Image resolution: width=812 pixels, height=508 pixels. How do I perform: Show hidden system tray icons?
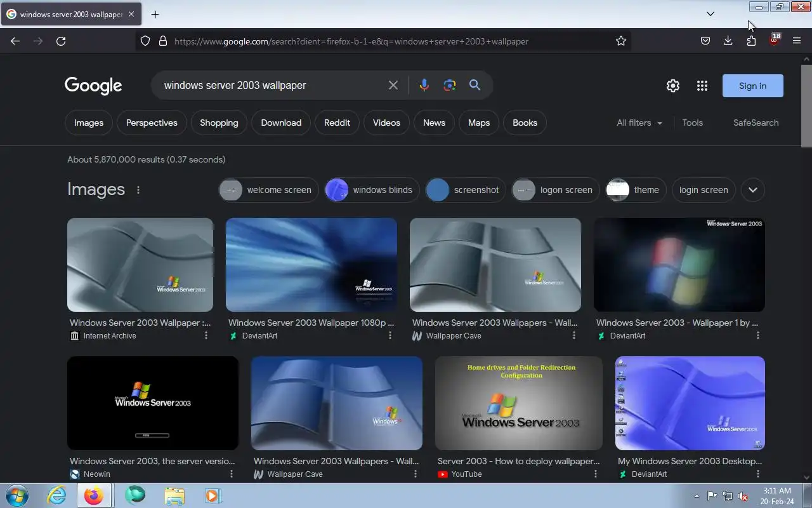point(697,496)
